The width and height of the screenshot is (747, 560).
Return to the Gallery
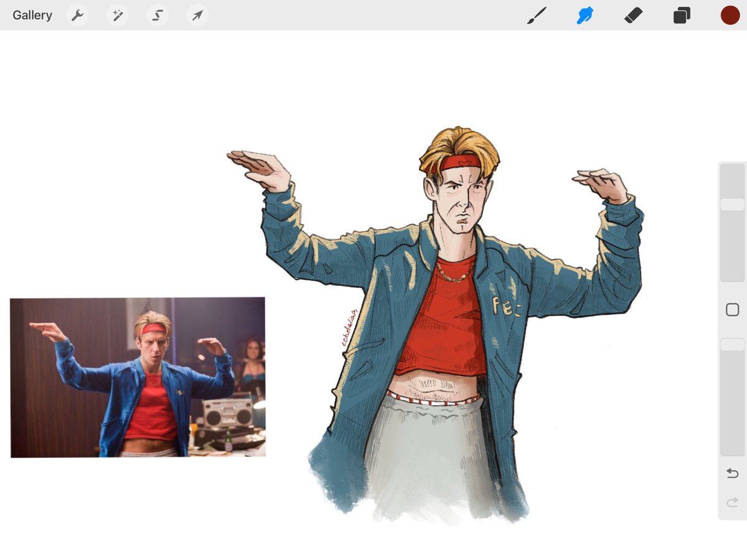pos(32,15)
